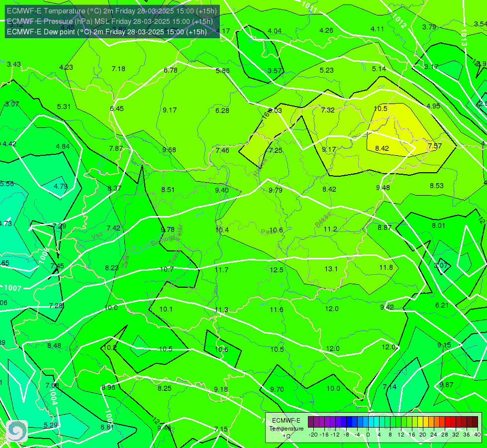The image size is (487, 448).
Task: Click the 10.1 temperature value
Action: coord(166,309)
